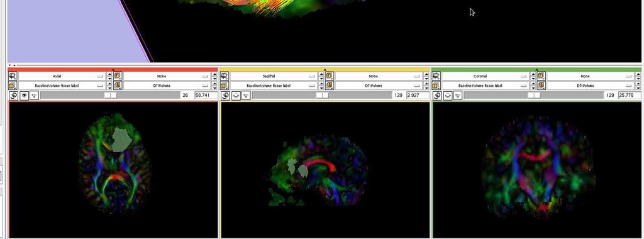Toggle Sagittal slice visibility eye icon

tap(236, 96)
